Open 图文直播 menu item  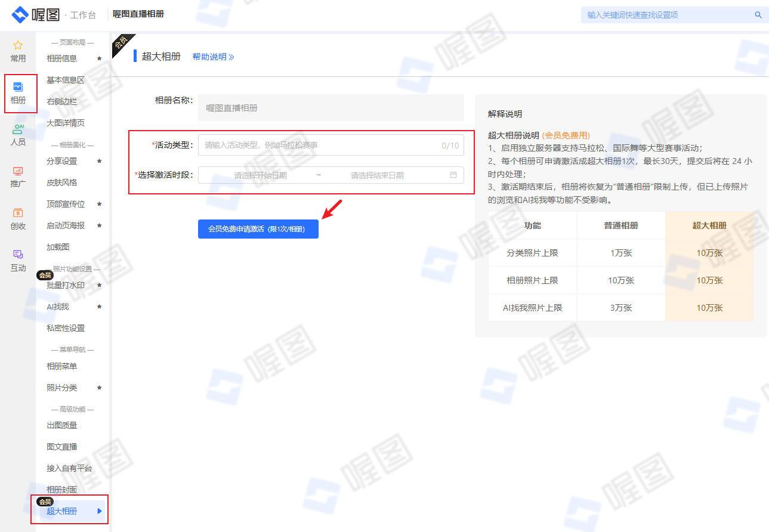point(62,447)
